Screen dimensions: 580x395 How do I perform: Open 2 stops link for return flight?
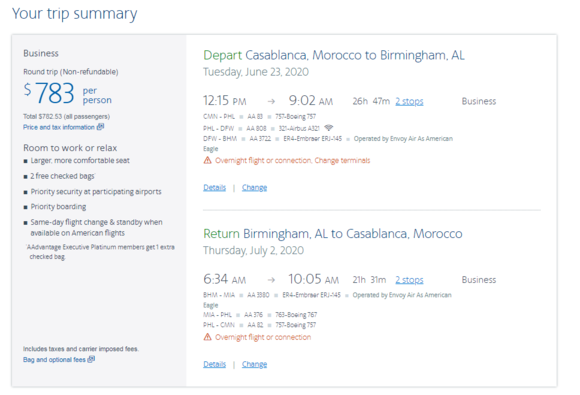pos(409,280)
